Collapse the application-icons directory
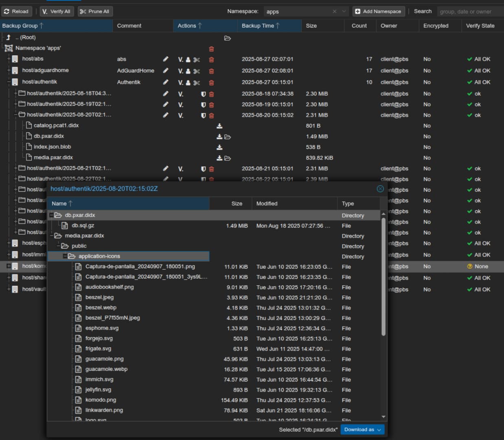The image size is (504, 440). [65, 256]
